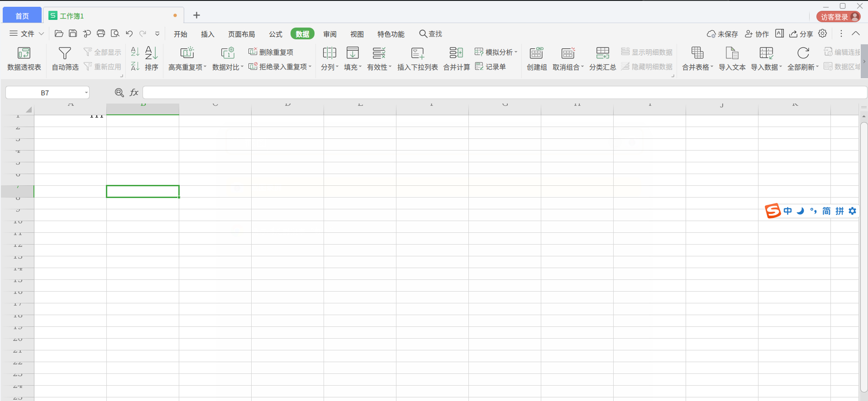Click the zoom magnifier beside formula bar
The image size is (868, 401).
[x=119, y=93]
